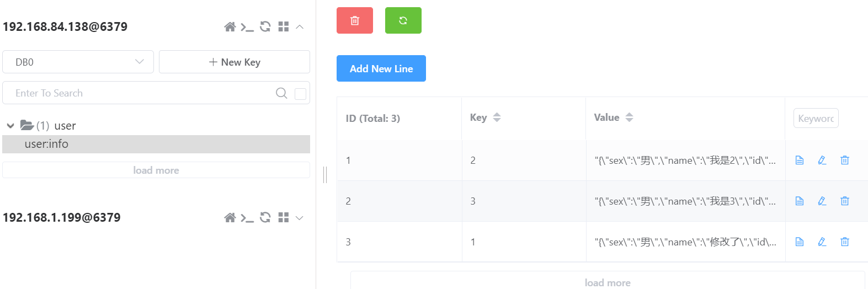The height and width of the screenshot is (289, 868).
Task: Expand the 192.168.1.199 connection panel
Action: tap(300, 218)
